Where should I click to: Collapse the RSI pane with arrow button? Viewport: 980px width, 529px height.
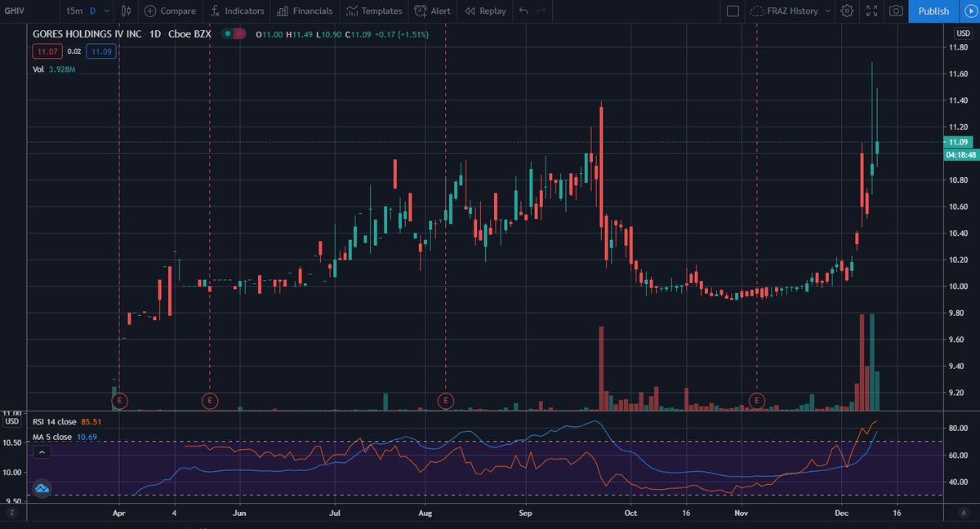42,451
